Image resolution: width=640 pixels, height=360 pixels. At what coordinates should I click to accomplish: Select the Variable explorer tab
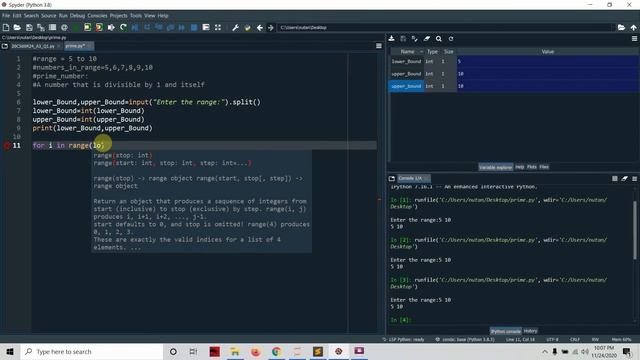tap(496, 167)
